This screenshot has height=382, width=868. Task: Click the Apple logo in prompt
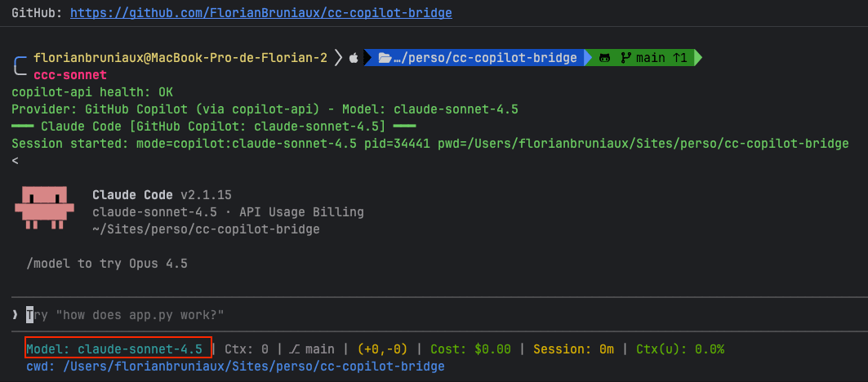pos(354,58)
